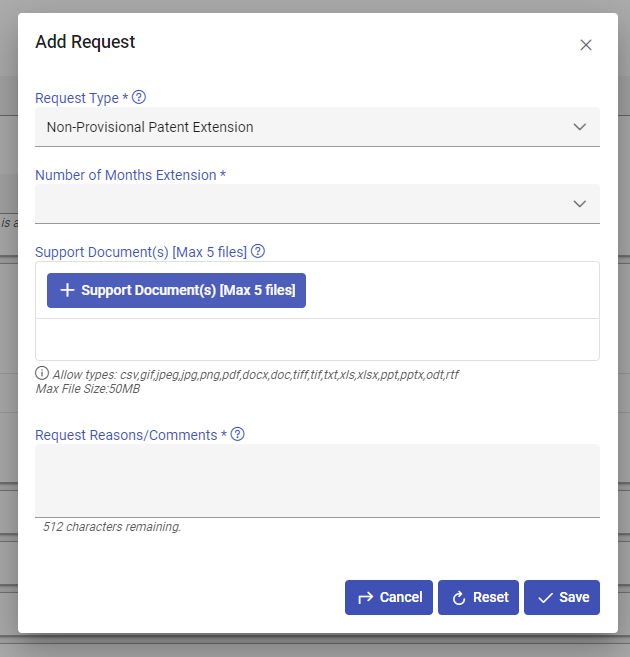The height and width of the screenshot is (657, 630).
Task: Click info icon beside allowed file types
Action: click(42, 374)
